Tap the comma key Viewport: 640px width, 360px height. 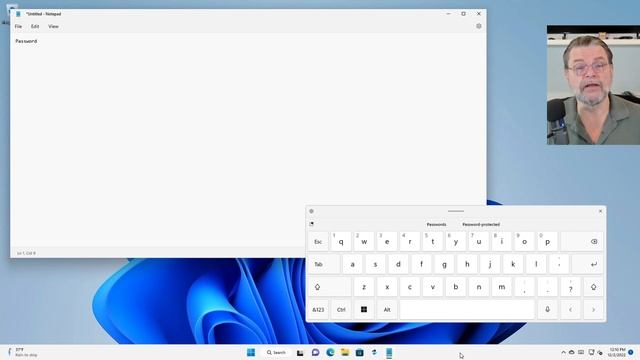524,287
